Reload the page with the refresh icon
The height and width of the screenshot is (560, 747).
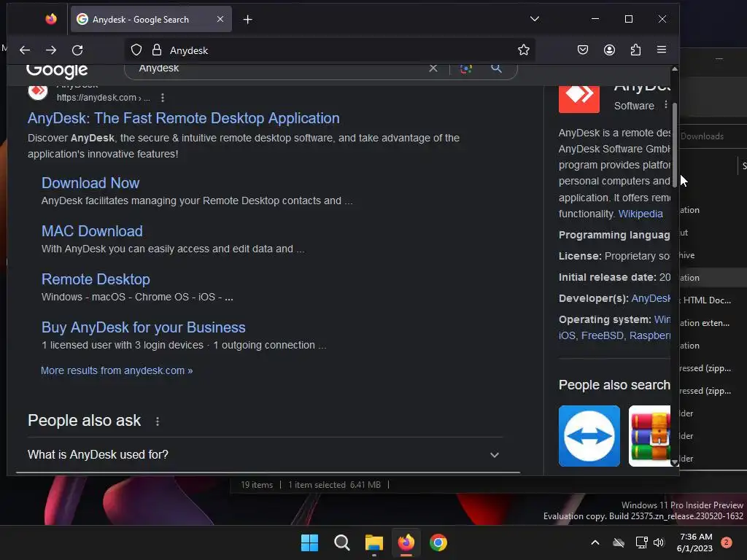77,50
